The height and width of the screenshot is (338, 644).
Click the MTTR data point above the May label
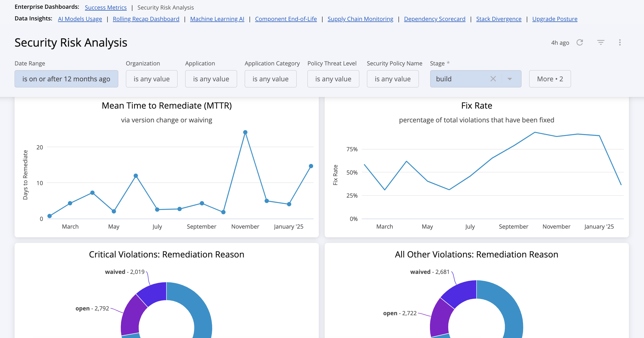point(114,211)
